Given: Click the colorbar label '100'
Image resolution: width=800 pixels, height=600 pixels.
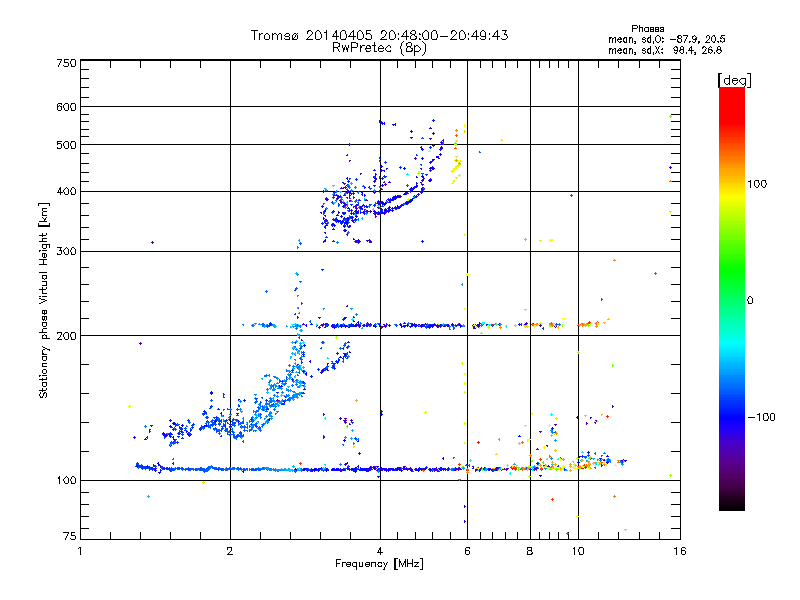Looking at the screenshot, I should (x=757, y=184).
